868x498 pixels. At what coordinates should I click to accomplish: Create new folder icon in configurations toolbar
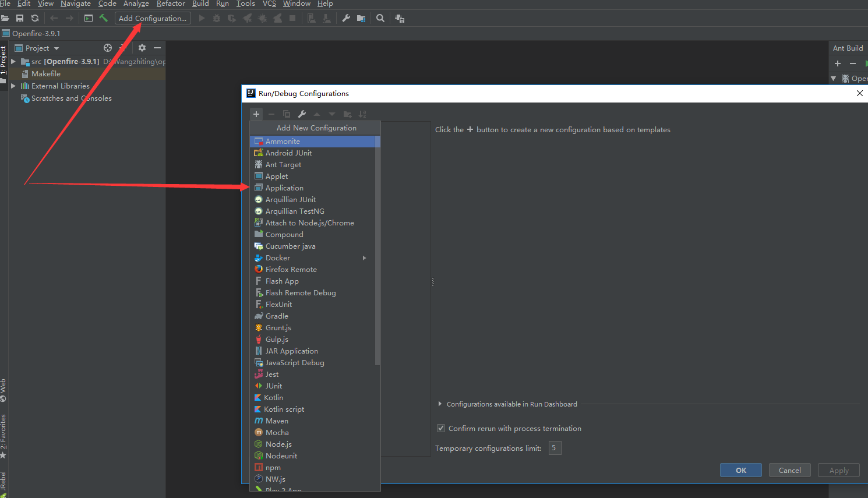tap(347, 114)
